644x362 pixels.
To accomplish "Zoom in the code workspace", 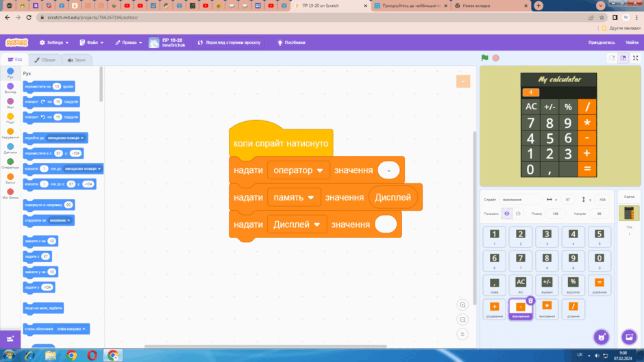I will [x=462, y=305].
